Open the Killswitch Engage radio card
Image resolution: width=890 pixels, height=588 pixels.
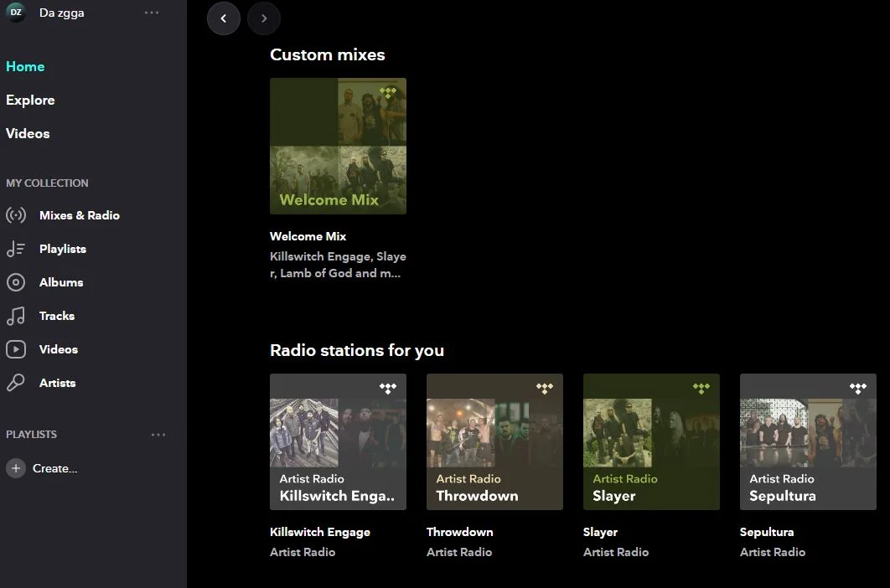339,441
